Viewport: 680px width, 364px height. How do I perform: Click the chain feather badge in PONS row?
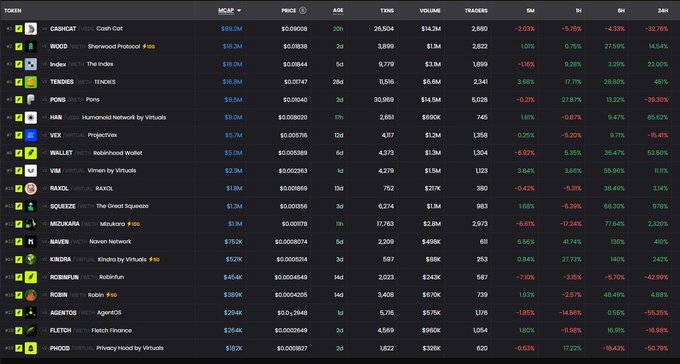click(19, 100)
